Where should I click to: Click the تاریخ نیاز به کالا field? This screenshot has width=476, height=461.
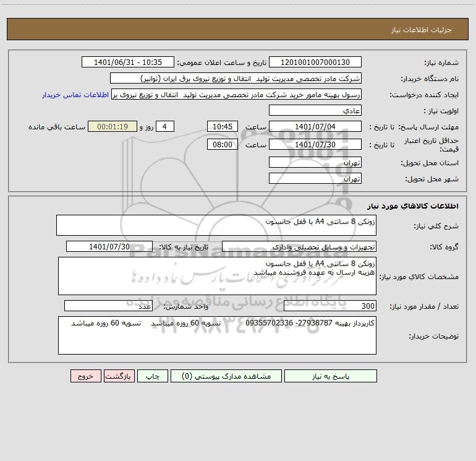tap(109, 246)
